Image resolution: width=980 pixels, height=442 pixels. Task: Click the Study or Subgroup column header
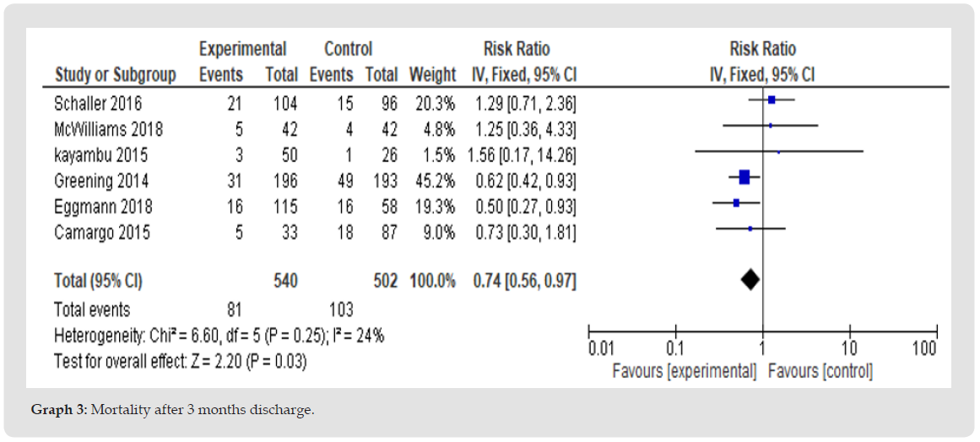pyautogui.click(x=116, y=75)
